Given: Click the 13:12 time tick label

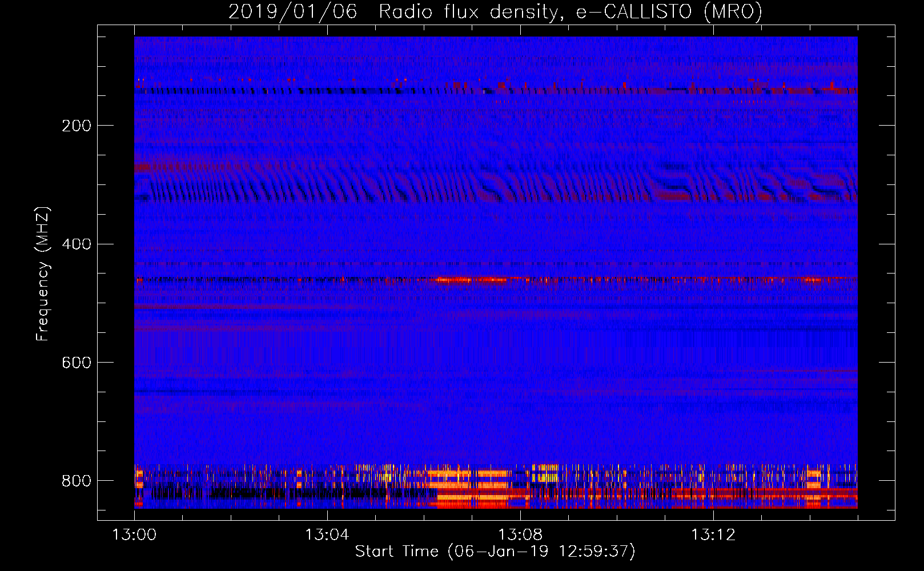Looking at the screenshot, I should click(x=713, y=535).
